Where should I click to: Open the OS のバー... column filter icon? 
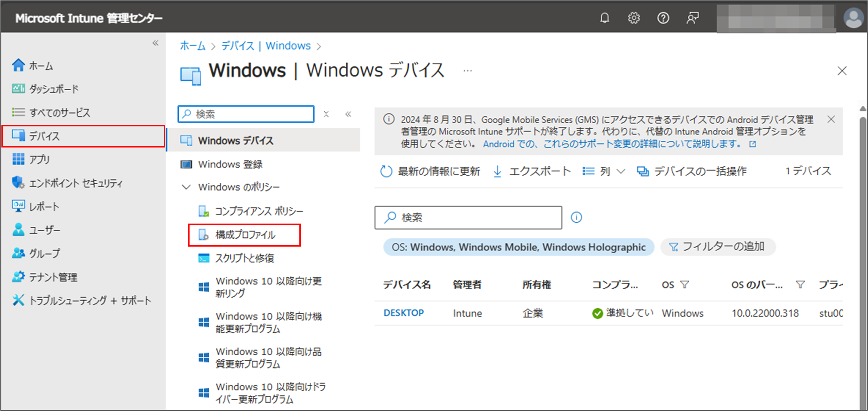click(800, 285)
